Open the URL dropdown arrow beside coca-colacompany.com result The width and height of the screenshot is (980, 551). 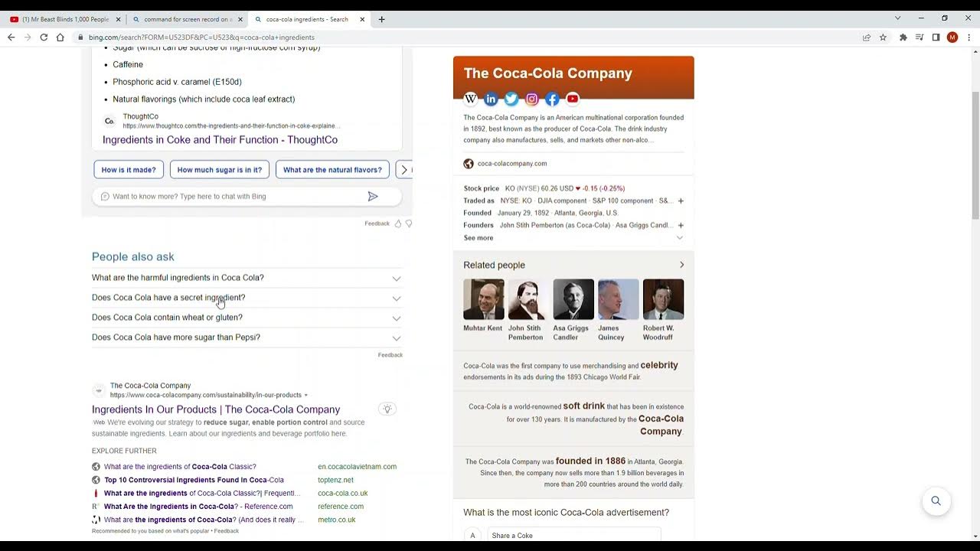(x=306, y=396)
